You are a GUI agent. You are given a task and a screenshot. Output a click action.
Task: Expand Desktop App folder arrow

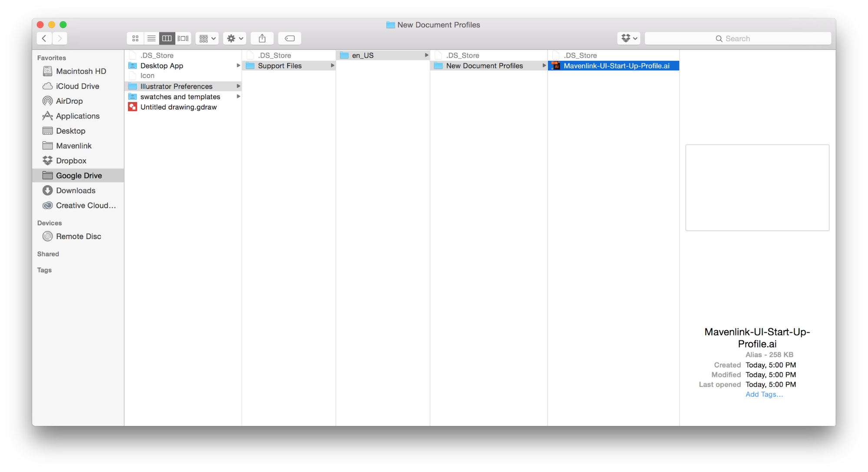[x=238, y=66]
